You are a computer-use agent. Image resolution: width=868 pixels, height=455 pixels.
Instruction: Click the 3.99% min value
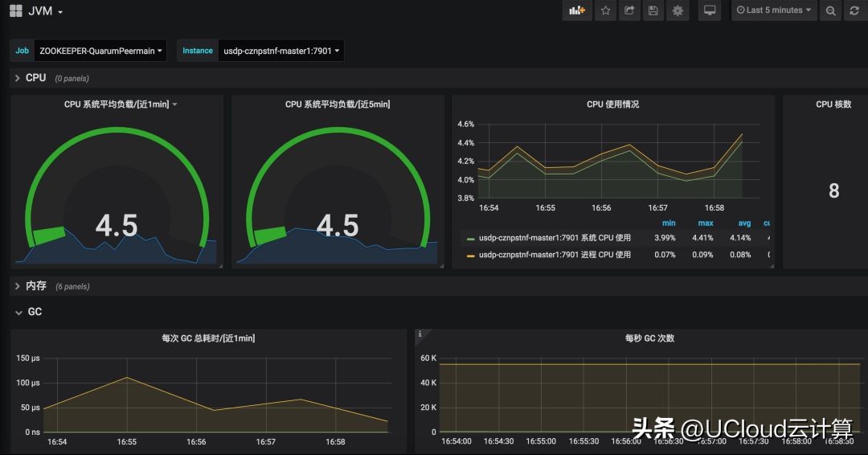665,237
